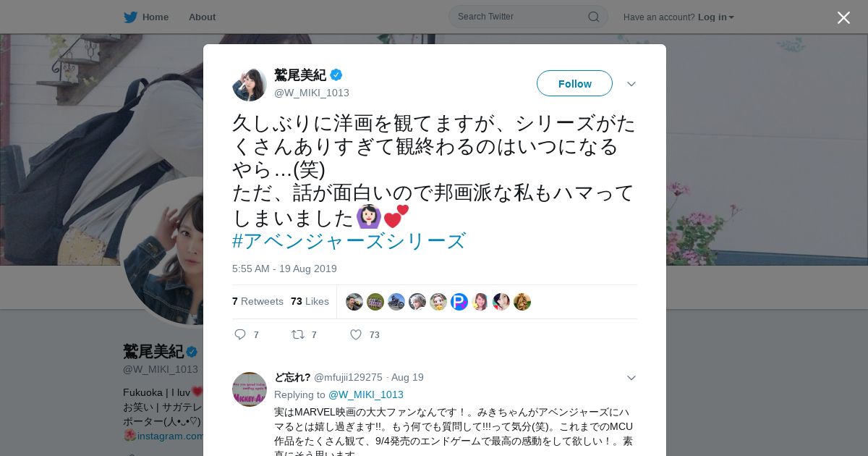Viewport: 868px width, 456px height.
Task: Click tweet author's round profile avatar
Action: pos(250,84)
